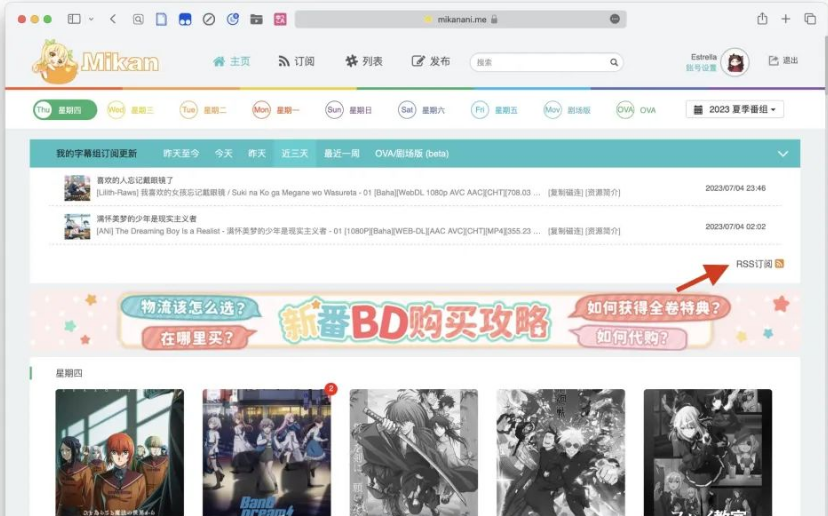Click the pink image extension icon
Screen dimensions: 828x516
[x=280, y=20]
